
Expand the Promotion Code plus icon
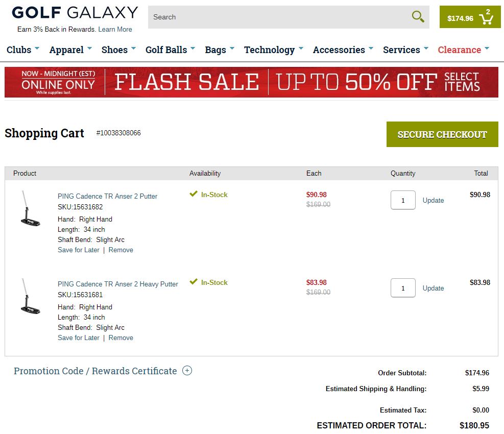coord(187,371)
